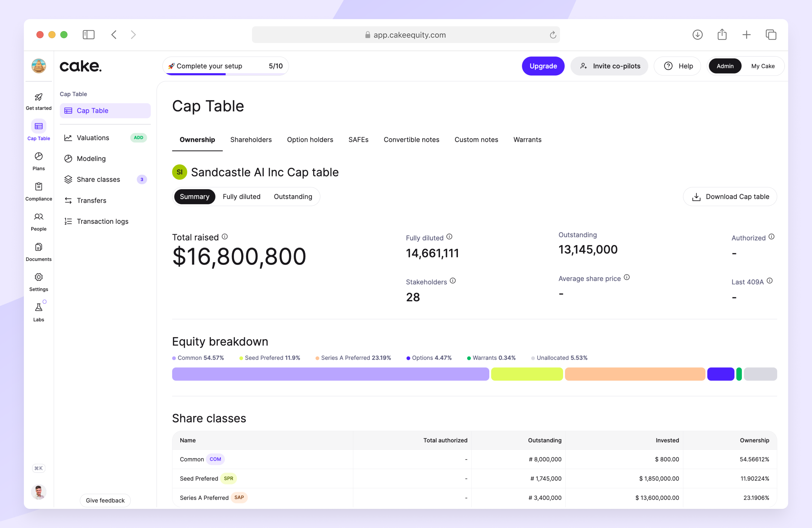Click the Give feedback button

pyautogui.click(x=105, y=500)
